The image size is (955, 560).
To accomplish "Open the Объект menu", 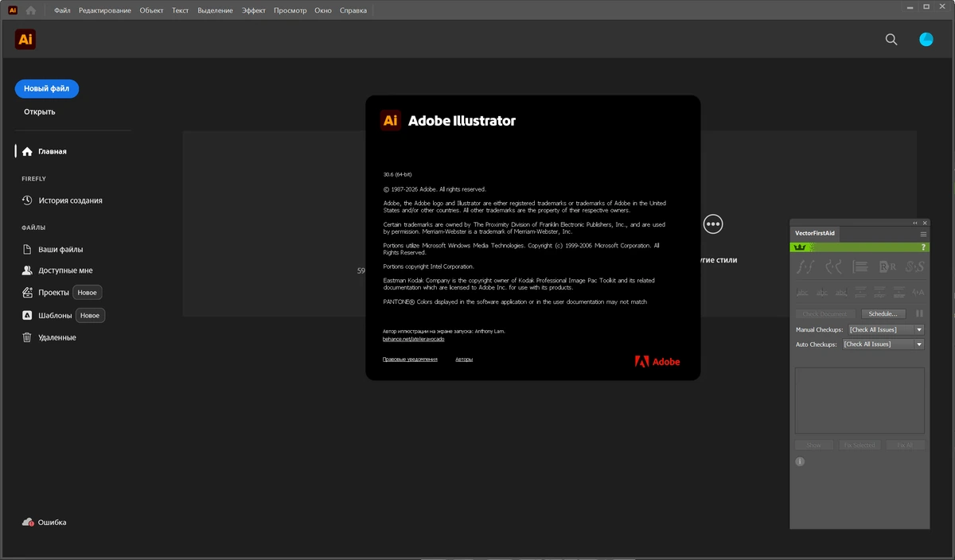I will 151,10.
